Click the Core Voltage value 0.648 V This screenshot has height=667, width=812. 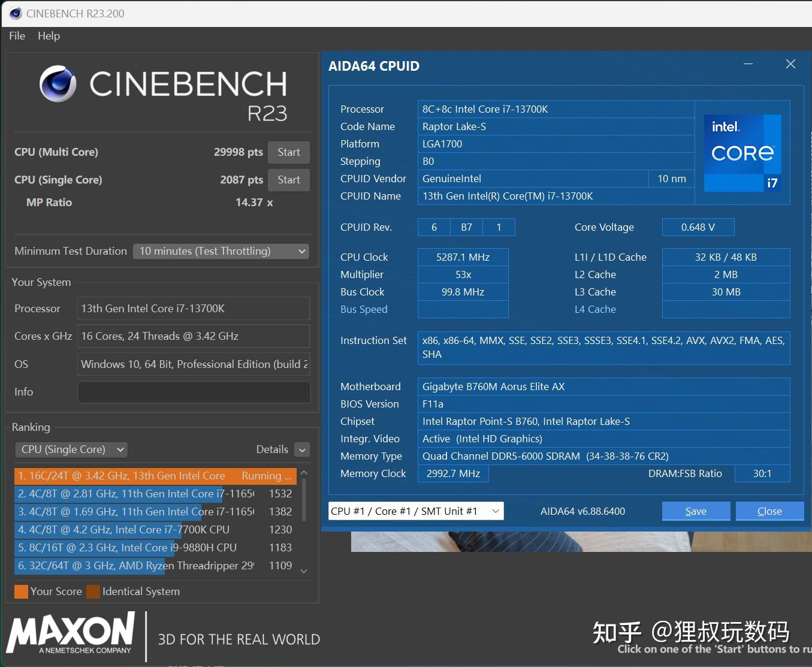click(698, 227)
